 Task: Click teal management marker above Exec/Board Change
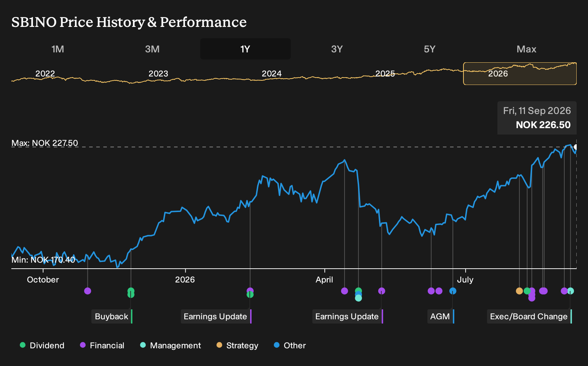pyautogui.click(x=571, y=291)
